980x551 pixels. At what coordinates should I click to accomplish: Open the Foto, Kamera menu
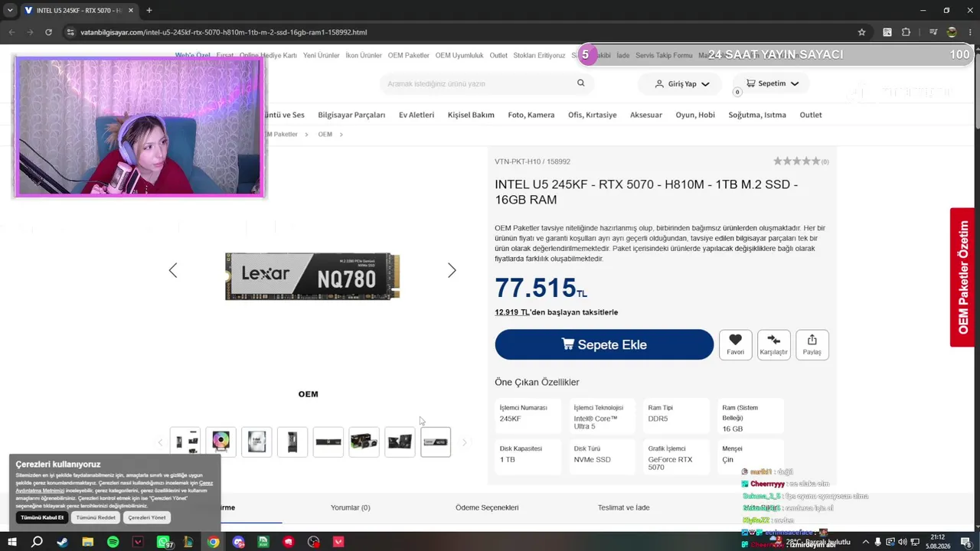531,115
